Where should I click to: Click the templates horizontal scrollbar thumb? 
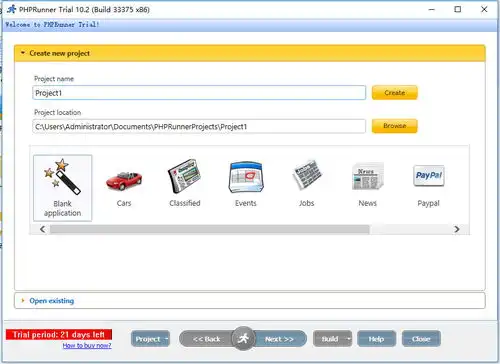pos(210,229)
